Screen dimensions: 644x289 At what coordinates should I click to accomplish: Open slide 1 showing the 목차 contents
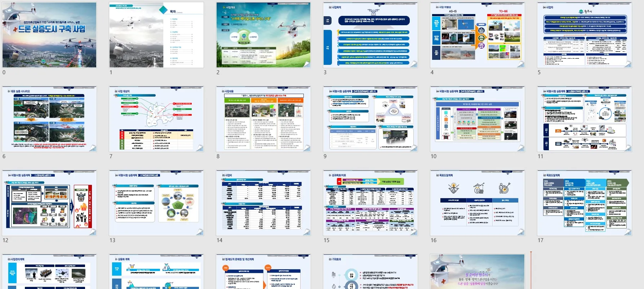pyautogui.click(x=156, y=35)
